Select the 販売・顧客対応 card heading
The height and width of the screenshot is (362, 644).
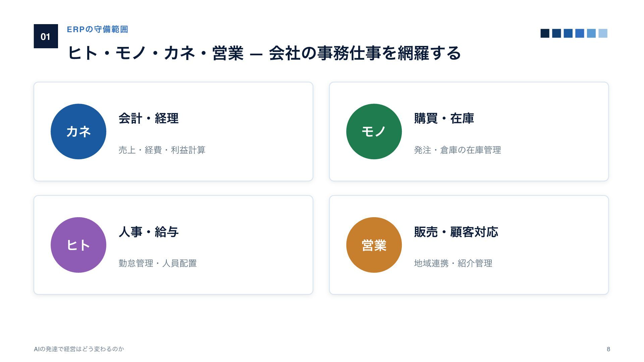point(456,232)
